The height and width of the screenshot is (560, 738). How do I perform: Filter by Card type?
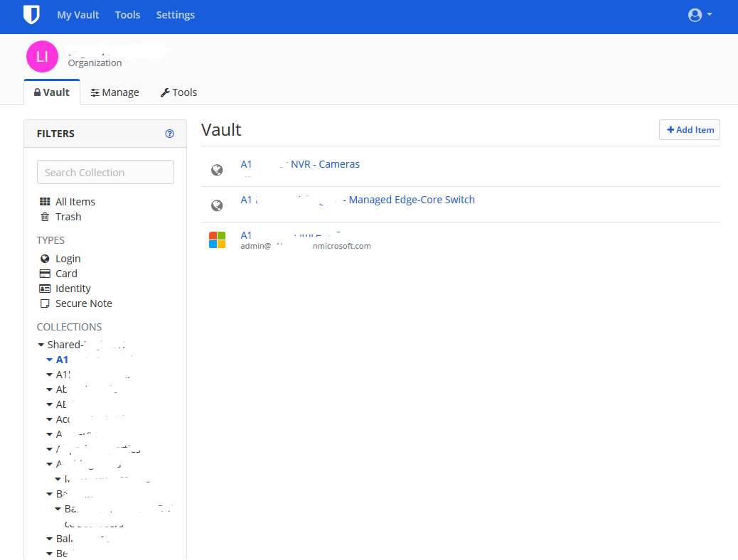point(66,274)
